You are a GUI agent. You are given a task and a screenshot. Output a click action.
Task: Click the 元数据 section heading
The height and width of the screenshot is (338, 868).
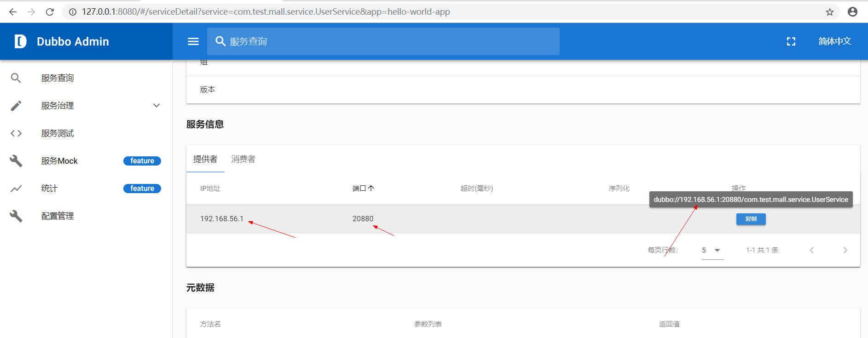(x=200, y=287)
